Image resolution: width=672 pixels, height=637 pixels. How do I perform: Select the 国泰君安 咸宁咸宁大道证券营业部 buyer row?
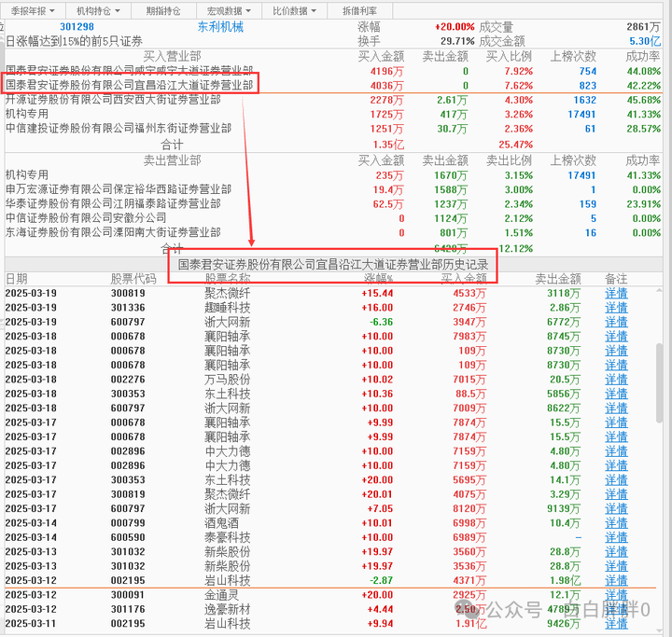332,71
